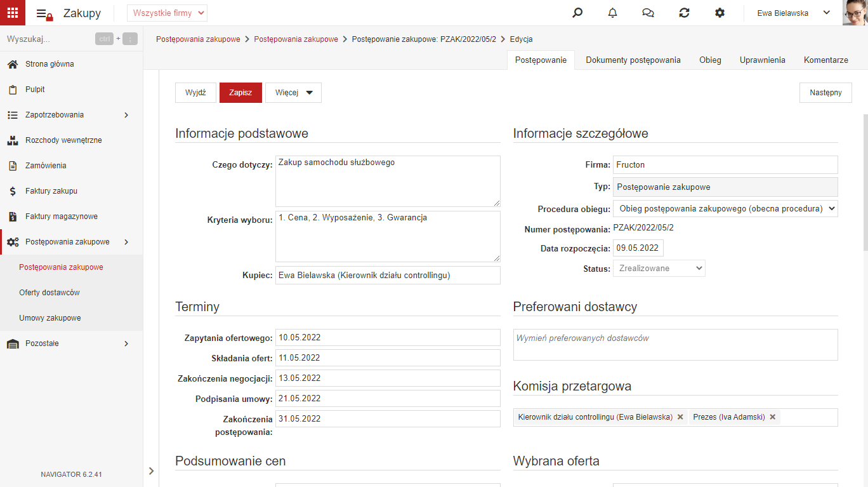Switch to the Komentarze tab
The width and height of the screenshot is (868, 487).
point(826,60)
